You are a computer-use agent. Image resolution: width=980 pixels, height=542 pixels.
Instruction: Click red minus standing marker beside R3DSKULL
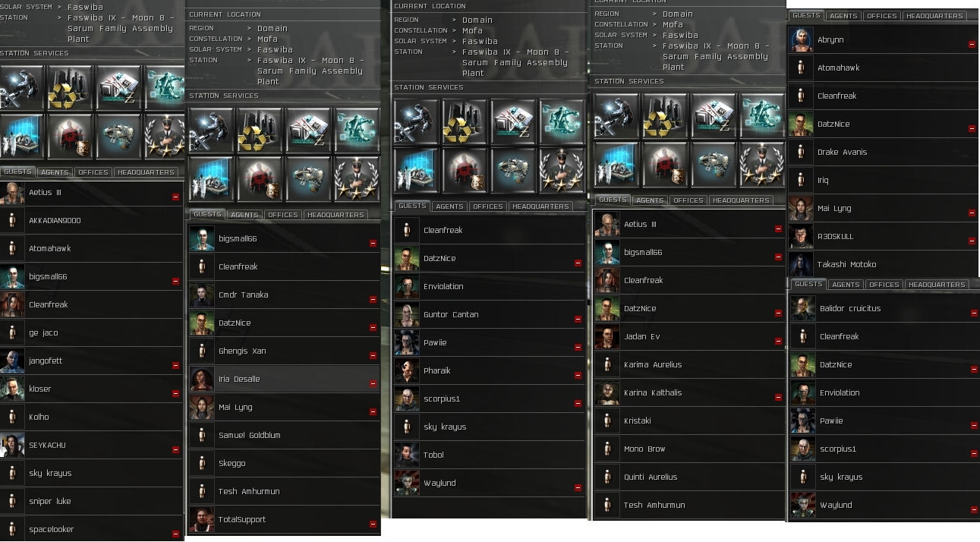(972, 241)
